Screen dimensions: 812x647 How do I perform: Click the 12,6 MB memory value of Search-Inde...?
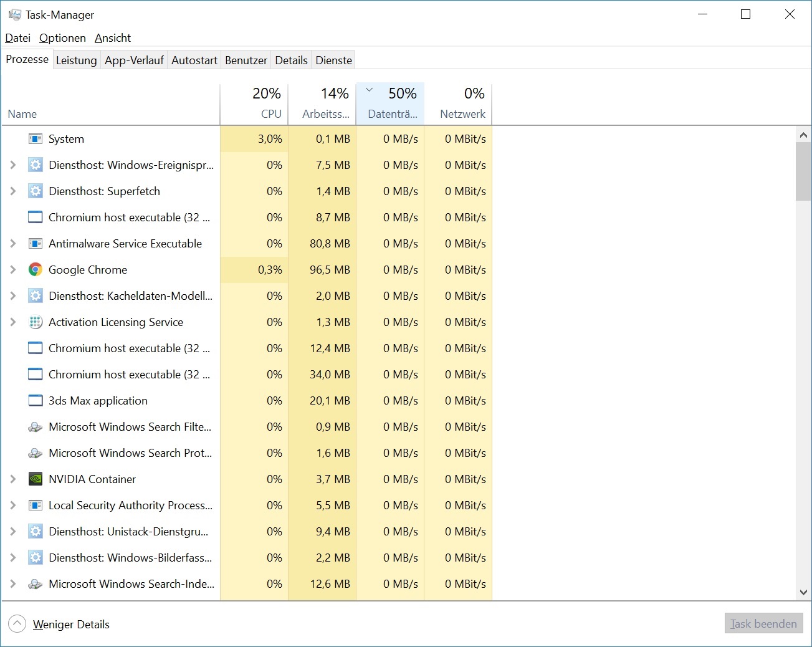pos(330,584)
